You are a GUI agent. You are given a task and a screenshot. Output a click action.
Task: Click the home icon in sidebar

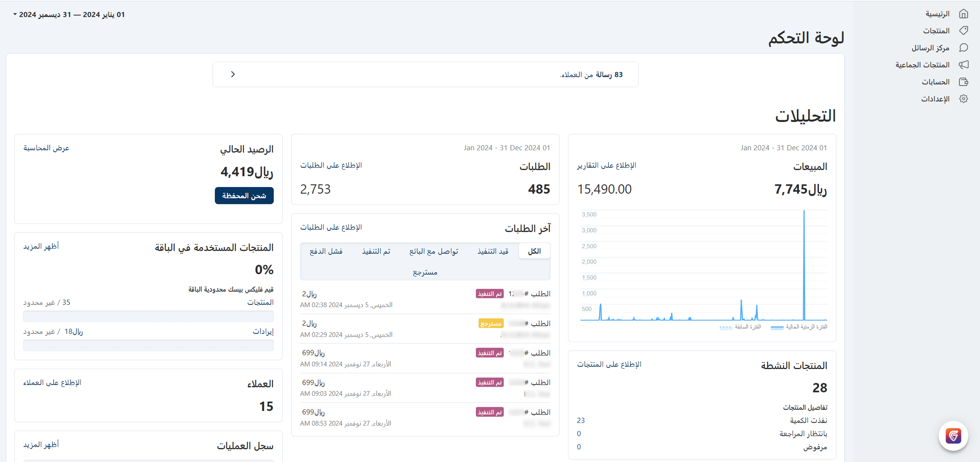tap(964, 14)
